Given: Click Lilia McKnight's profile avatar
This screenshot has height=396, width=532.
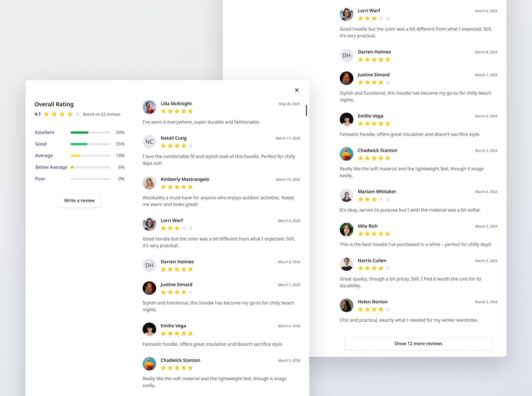Looking at the screenshot, I should 149,107.
